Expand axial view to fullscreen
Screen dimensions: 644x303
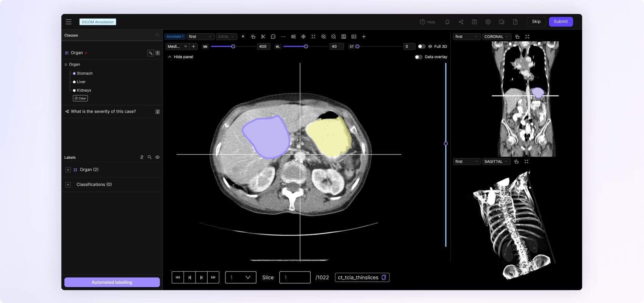[313, 37]
